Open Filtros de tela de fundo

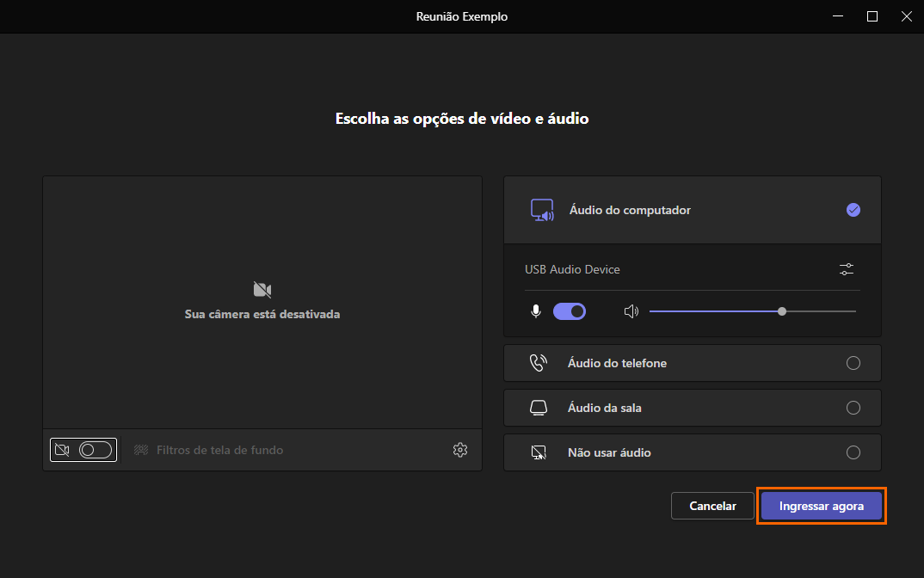(219, 450)
